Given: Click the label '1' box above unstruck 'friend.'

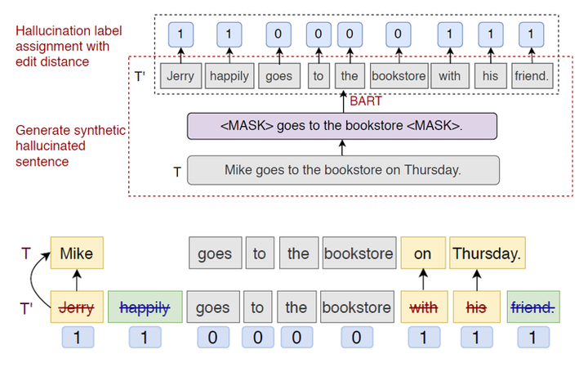Looking at the screenshot, I should click(531, 34).
